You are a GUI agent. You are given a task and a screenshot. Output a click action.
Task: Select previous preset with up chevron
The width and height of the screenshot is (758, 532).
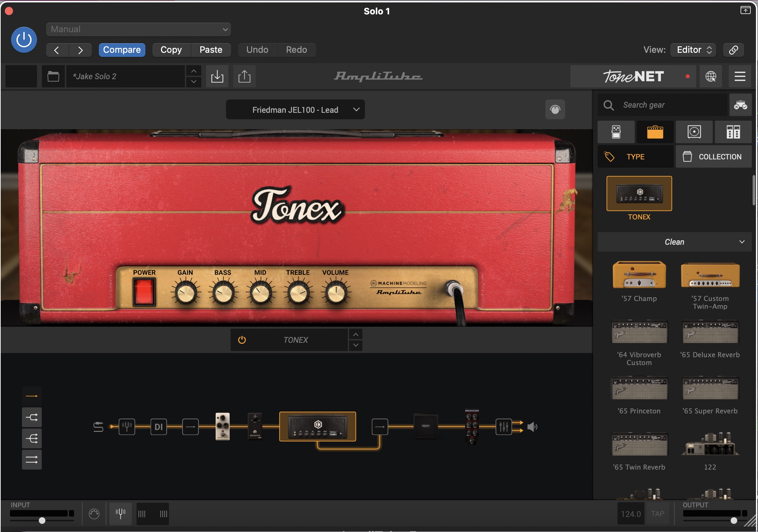194,71
